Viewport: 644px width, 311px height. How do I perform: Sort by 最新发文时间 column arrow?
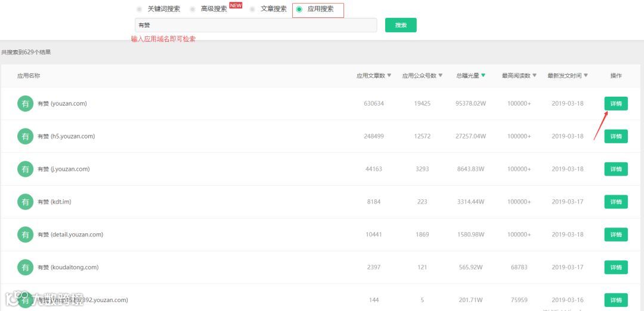coord(586,76)
